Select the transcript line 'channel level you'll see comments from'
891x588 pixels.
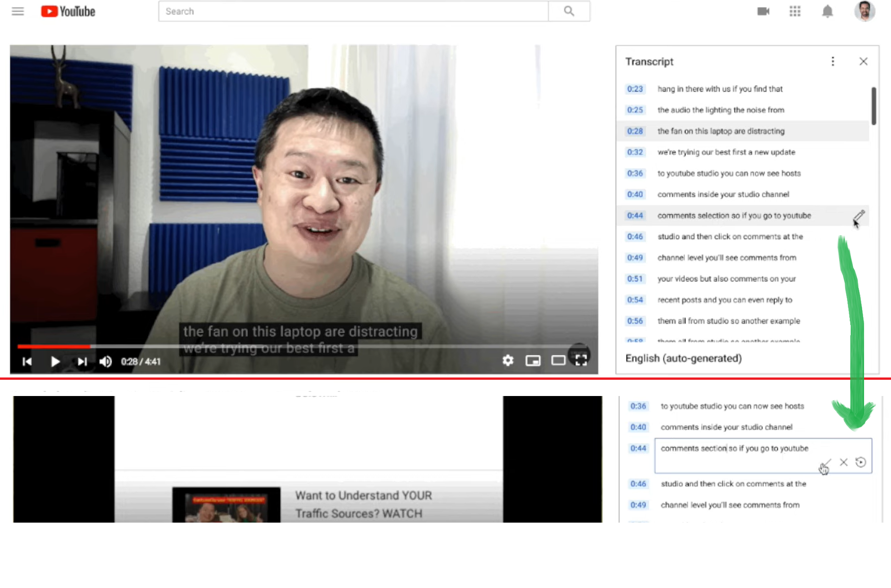[x=726, y=258]
